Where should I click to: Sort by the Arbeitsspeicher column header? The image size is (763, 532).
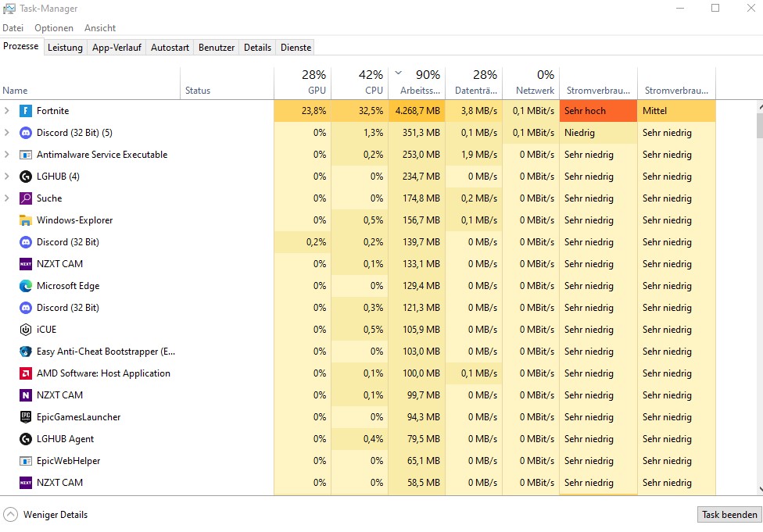[417, 83]
